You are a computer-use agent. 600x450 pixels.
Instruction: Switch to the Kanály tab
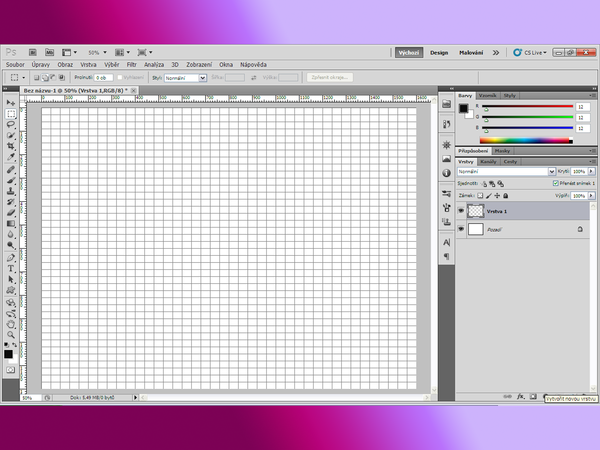[x=489, y=161]
